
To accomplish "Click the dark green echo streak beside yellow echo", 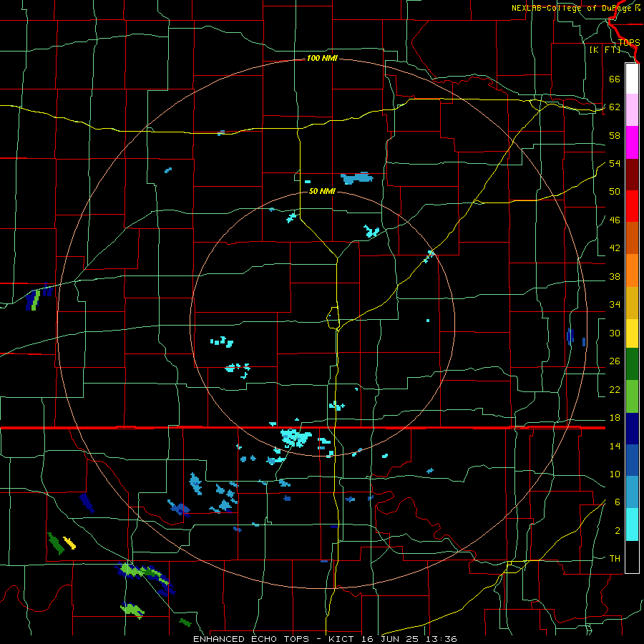I will (55, 543).
